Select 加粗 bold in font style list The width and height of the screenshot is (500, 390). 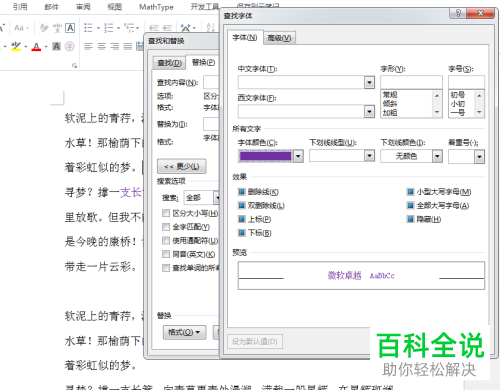pyautogui.click(x=390, y=113)
